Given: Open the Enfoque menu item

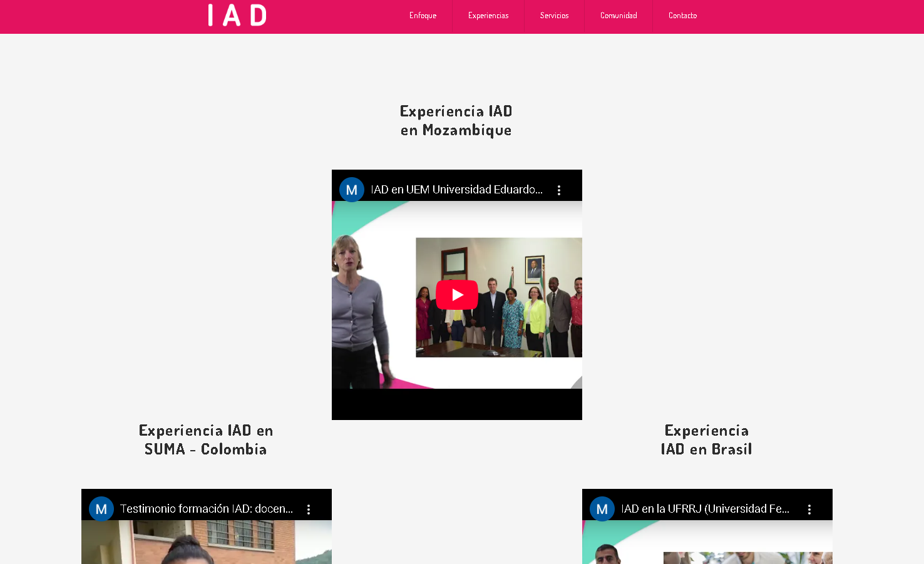Looking at the screenshot, I should [x=423, y=16].
